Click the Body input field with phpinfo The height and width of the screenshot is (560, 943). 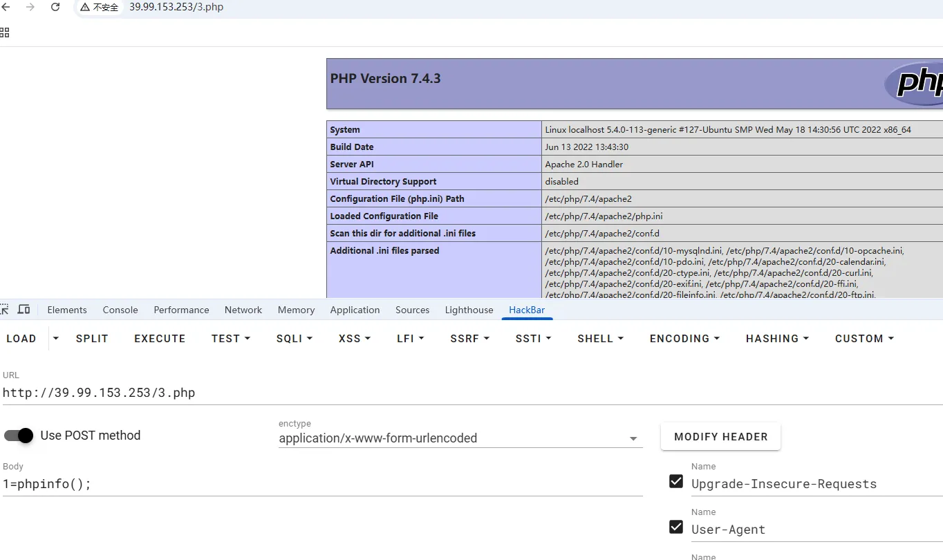pyautogui.click(x=322, y=484)
